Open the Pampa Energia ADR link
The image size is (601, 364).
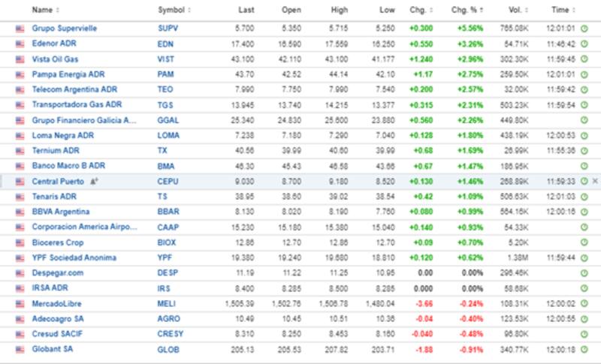(x=64, y=74)
